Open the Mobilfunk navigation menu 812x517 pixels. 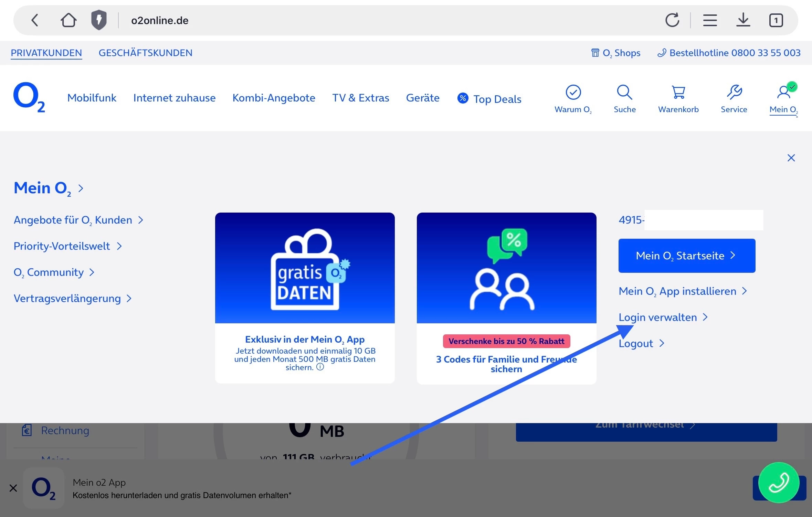[92, 98]
